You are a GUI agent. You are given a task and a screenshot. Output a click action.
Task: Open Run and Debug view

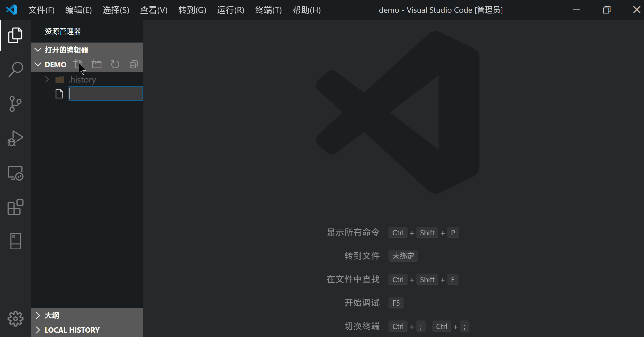coord(16,138)
